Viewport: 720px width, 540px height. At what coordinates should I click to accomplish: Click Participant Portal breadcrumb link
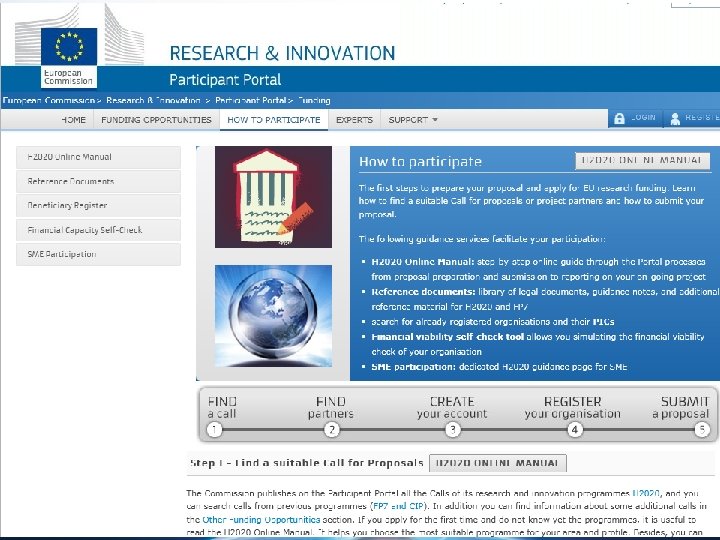pyautogui.click(x=251, y=100)
